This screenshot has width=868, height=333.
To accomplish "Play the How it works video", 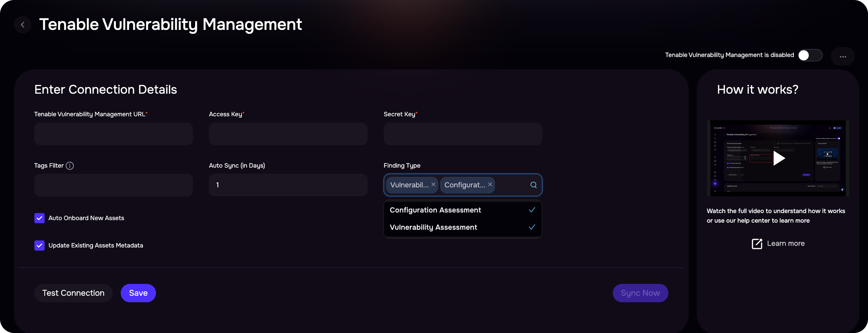I will click(779, 158).
